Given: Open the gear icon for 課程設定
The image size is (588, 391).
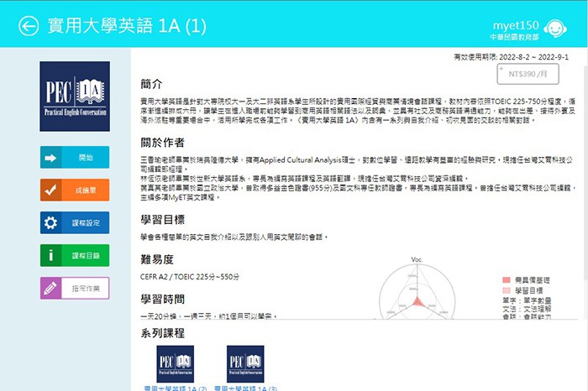Looking at the screenshot, I should pyautogui.click(x=50, y=222).
